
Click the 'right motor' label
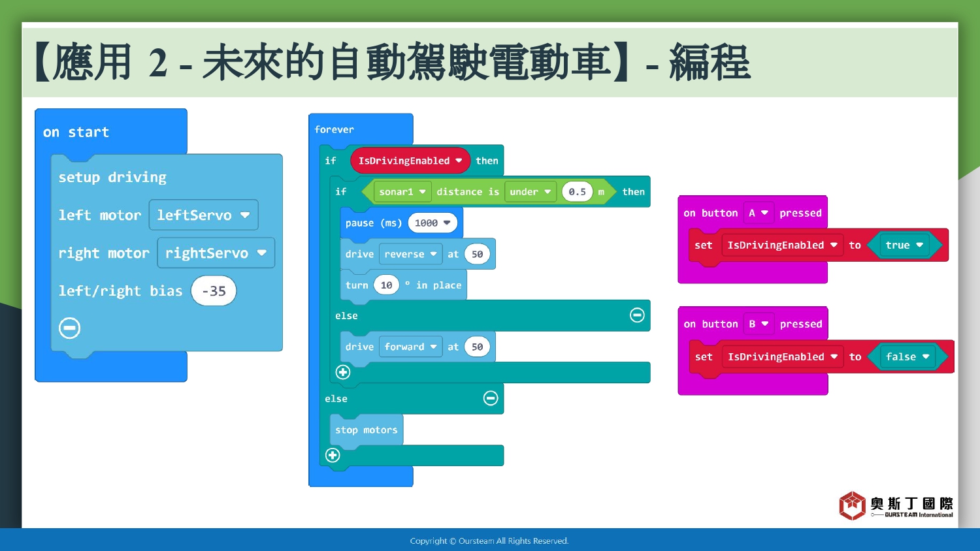(104, 253)
